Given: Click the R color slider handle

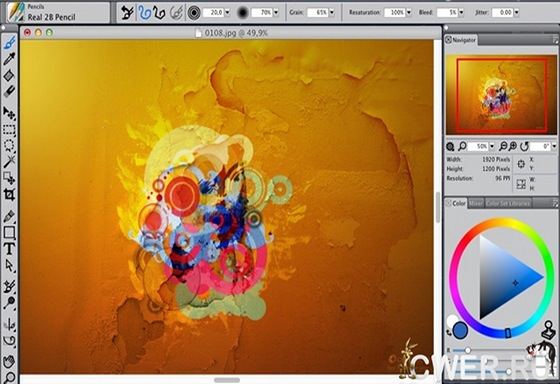Looking at the screenshot, I should (467, 350).
